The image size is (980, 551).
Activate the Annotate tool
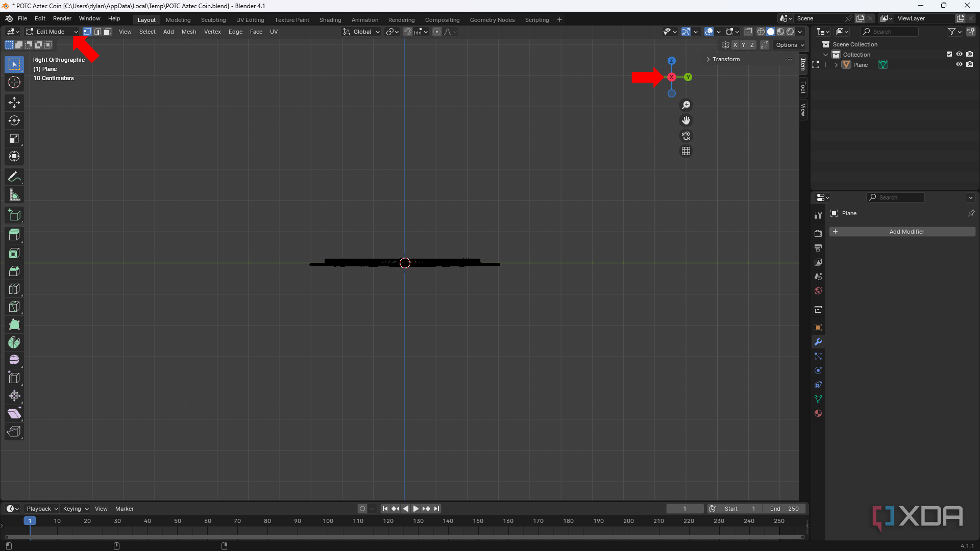click(14, 176)
